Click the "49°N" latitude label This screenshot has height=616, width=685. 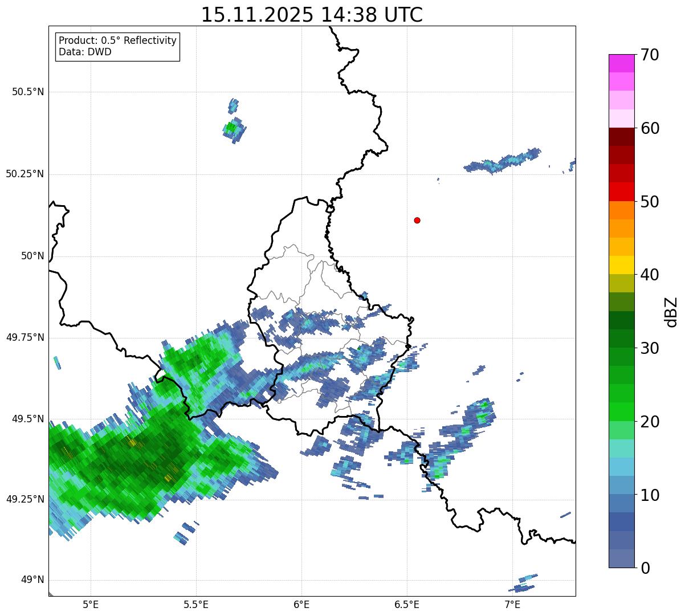coord(32,580)
